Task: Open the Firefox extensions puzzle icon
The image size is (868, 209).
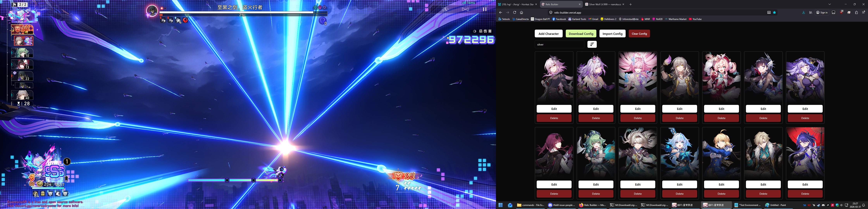Action: coord(856,12)
